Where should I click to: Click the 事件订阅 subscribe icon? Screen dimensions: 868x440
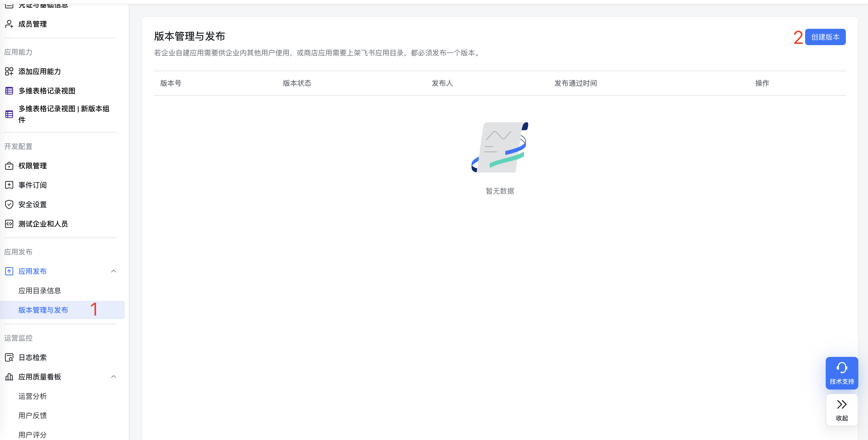coord(9,185)
